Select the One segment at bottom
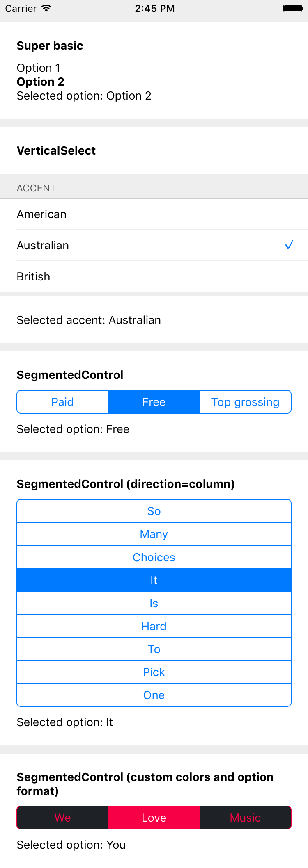308x868 pixels. 154,695
